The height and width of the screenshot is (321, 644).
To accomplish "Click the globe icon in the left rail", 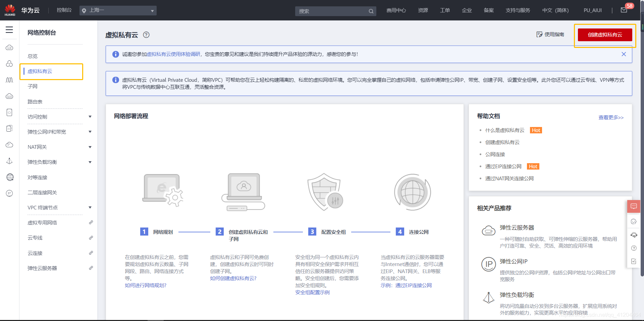I will coord(10,177).
